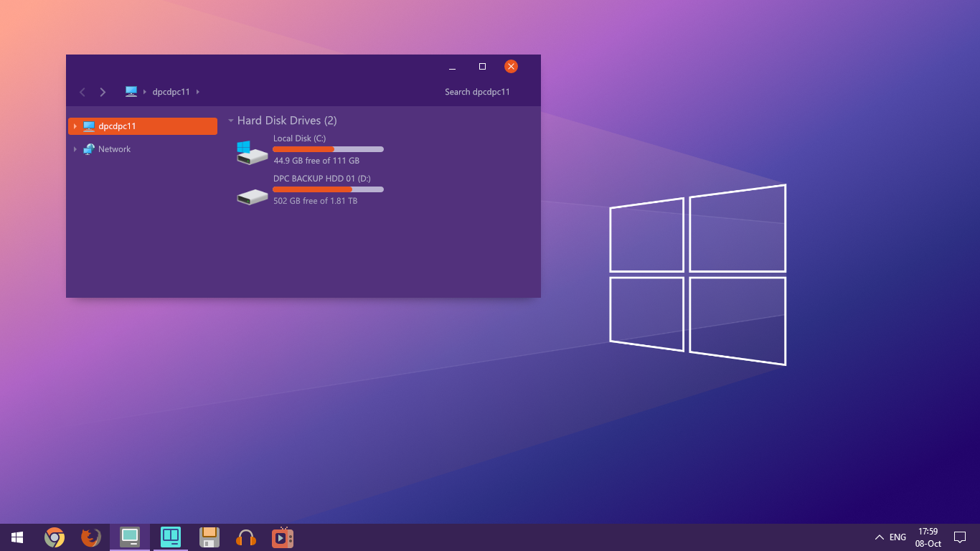
Task: Go forward with the navigation arrow
Action: coord(103,92)
